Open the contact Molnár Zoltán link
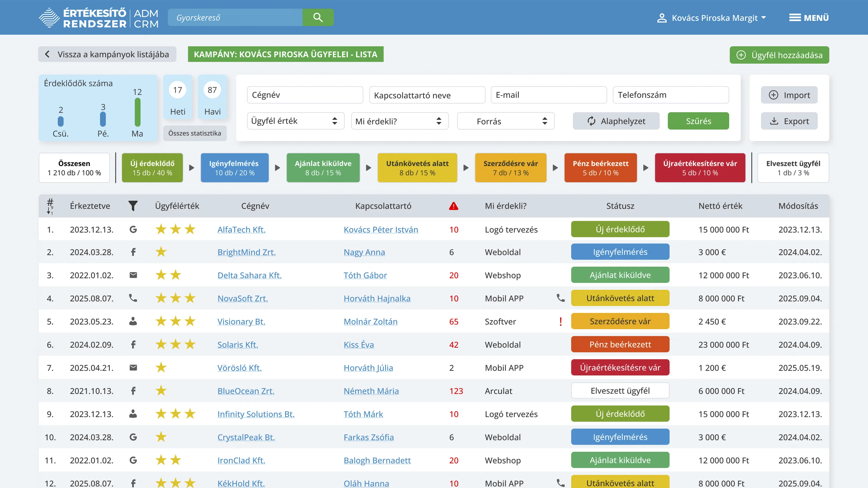 coord(371,321)
